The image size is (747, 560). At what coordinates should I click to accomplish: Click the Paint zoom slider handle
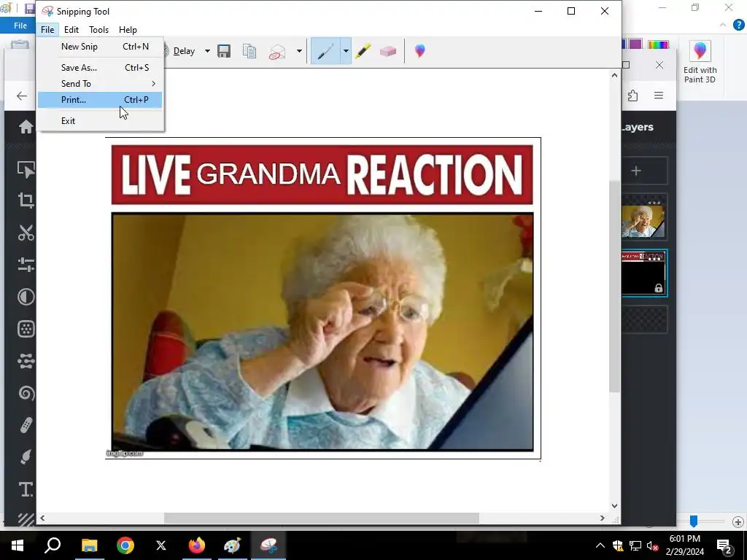tap(694, 521)
